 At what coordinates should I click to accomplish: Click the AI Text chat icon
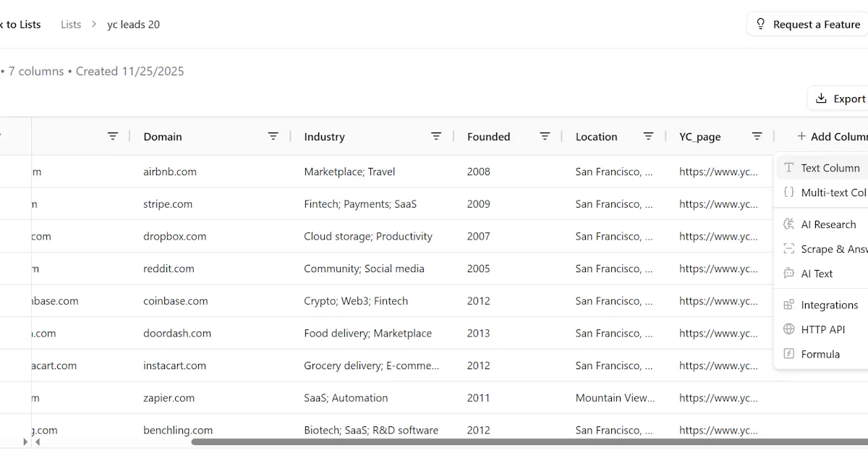tap(788, 274)
